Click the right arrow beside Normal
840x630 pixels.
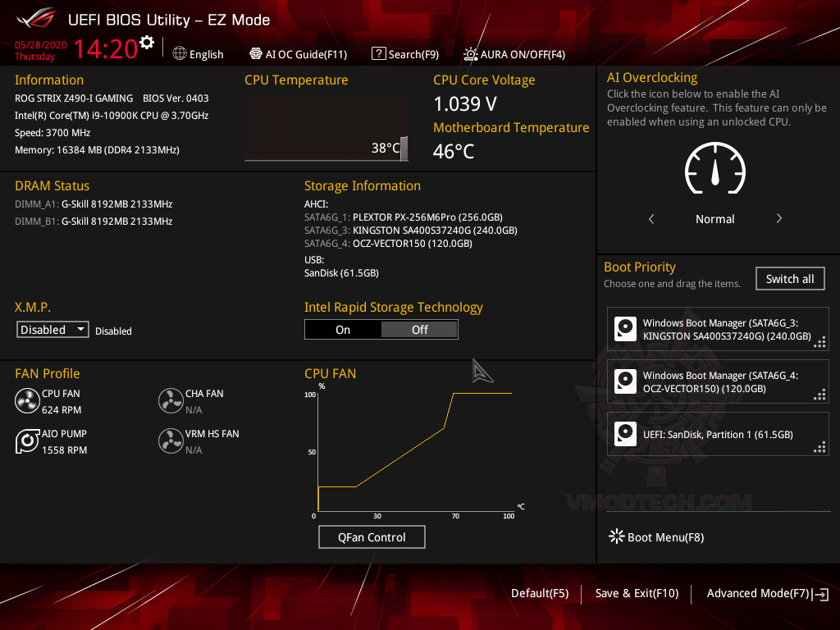point(778,218)
